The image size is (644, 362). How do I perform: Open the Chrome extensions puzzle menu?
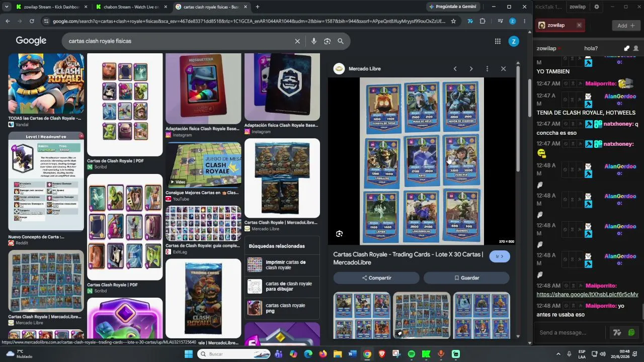tap(482, 21)
